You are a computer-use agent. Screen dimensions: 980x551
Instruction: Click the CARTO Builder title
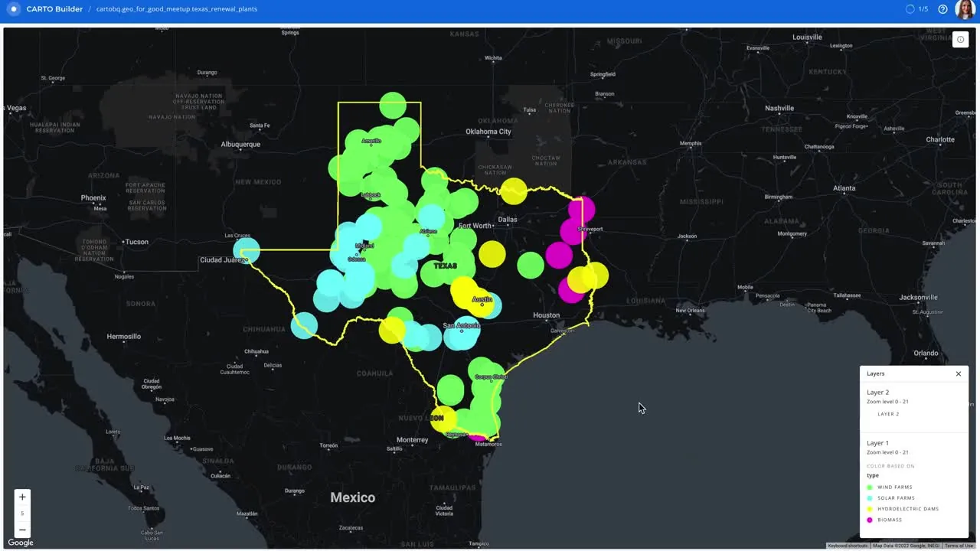54,9
